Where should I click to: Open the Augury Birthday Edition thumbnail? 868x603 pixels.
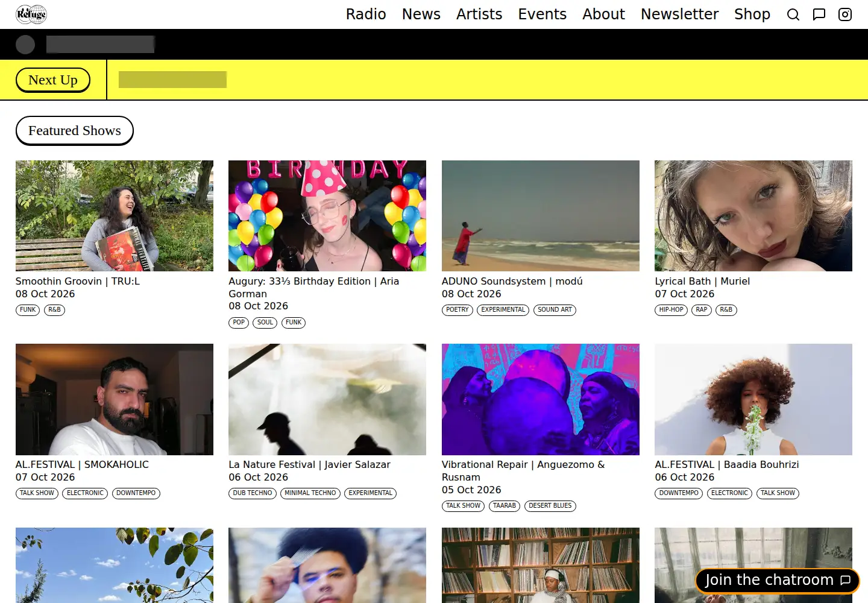coord(327,216)
